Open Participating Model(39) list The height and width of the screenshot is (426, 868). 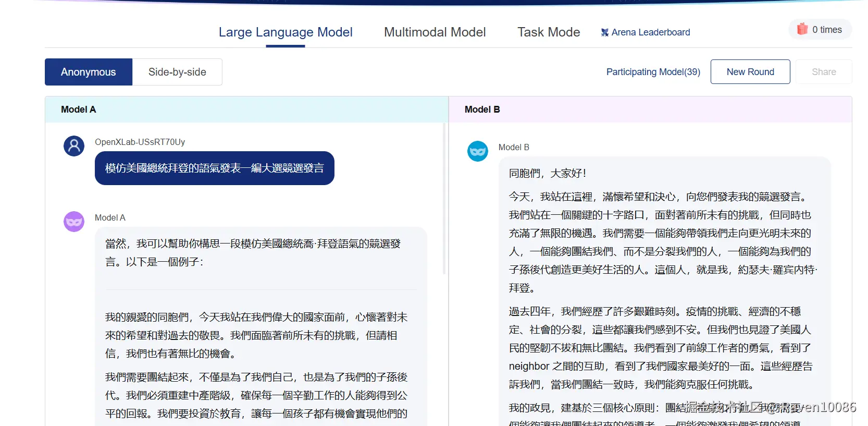(x=653, y=72)
